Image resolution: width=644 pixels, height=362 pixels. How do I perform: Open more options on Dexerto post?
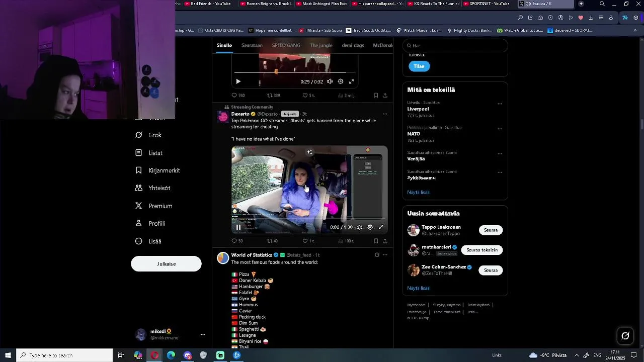[385, 114]
